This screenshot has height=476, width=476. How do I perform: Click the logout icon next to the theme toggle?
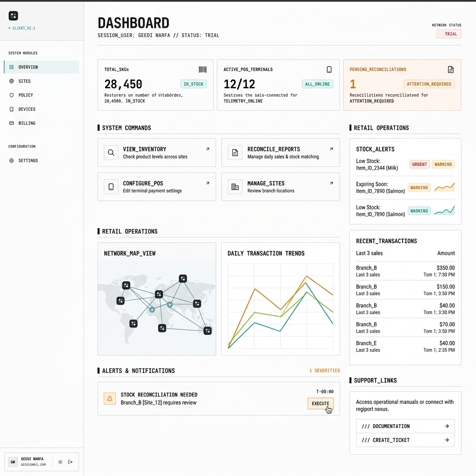coord(71,462)
